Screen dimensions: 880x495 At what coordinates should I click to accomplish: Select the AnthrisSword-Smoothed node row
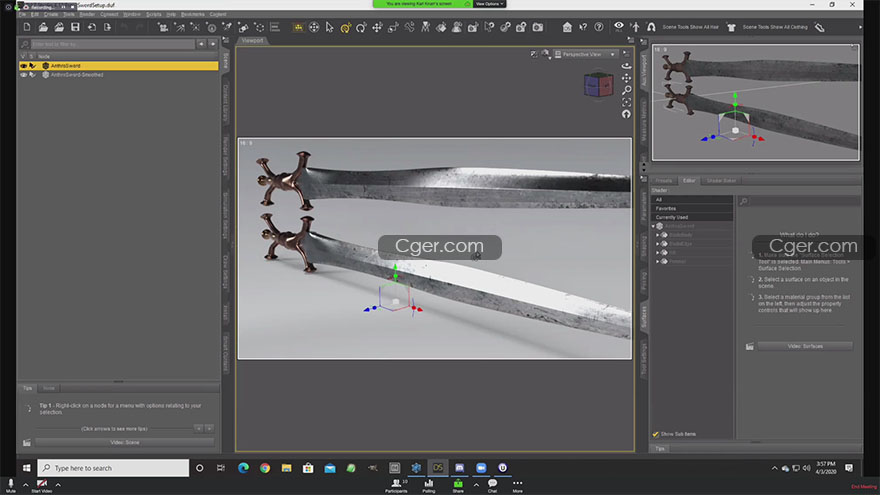(118, 75)
